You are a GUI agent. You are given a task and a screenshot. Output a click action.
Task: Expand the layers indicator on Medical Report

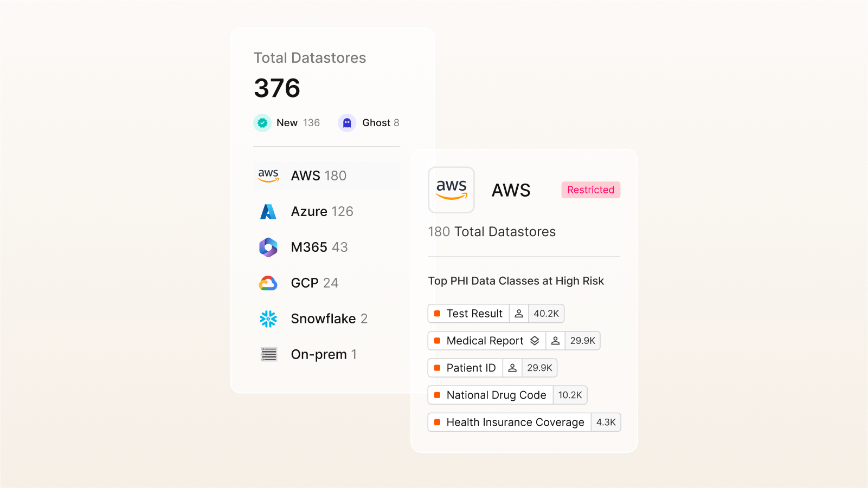(536, 341)
